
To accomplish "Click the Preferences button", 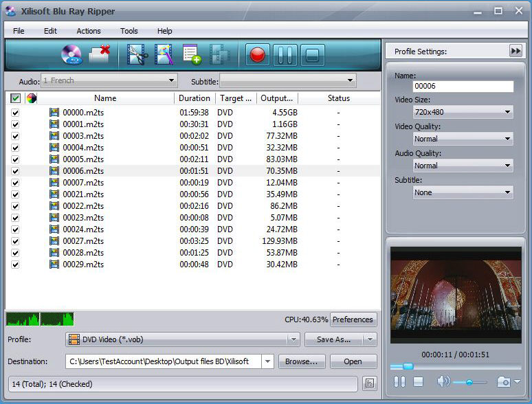I will 353,319.
